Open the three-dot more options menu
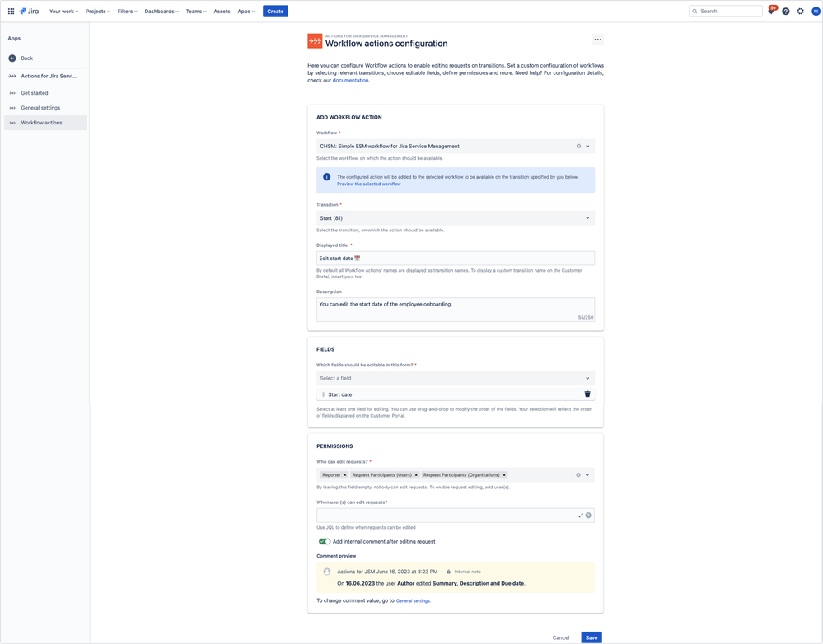This screenshot has height=644, width=823. point(598,40)
